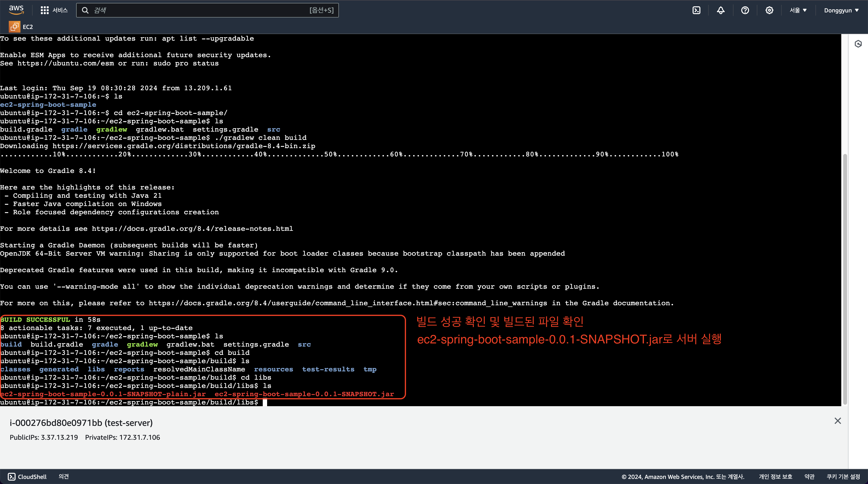Open 쿠키 기본 설정 cookie preferences
Image resolution: width=868 pixels, height=484 pixels.
point(843,476)
